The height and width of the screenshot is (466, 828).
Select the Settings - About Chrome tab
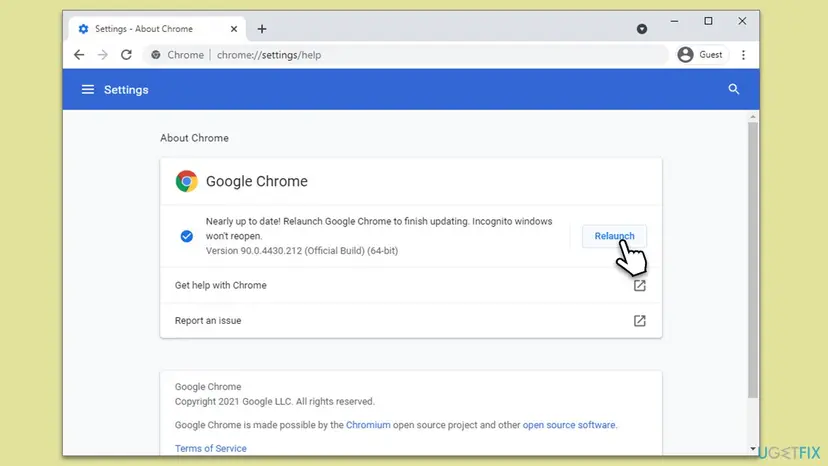click(x=156, y=29)
